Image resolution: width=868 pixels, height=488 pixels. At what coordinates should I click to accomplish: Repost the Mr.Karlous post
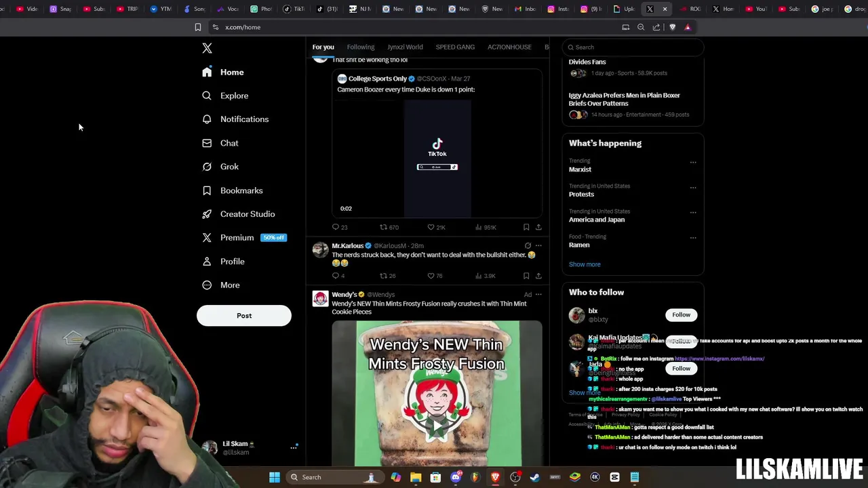click(x=388, y=276)
